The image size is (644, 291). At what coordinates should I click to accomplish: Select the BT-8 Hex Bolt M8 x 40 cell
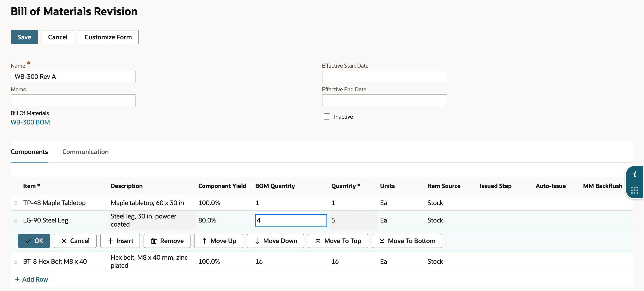click(x=55, y=261)
